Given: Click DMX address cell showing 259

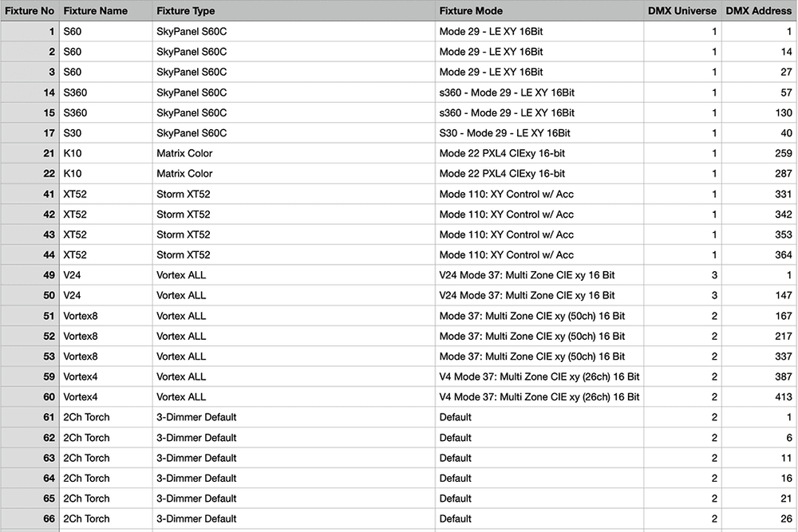Looking at the screenshot, I should tap(759, 153).
